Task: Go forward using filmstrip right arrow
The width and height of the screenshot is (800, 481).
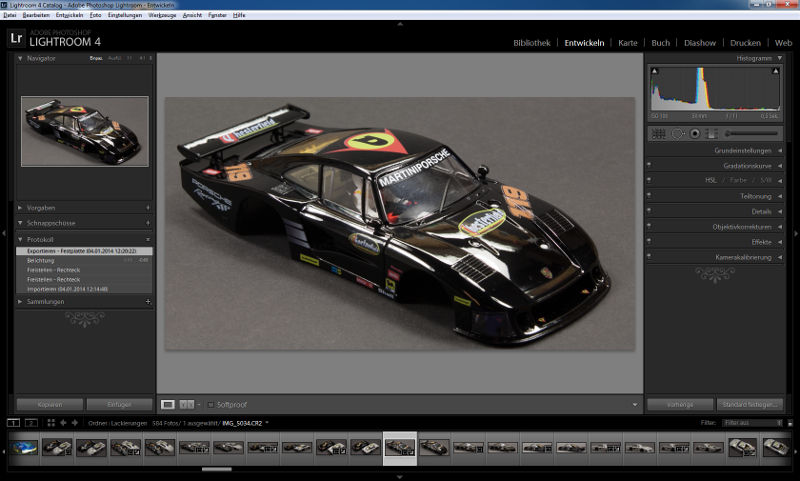Action: (74, 423)
